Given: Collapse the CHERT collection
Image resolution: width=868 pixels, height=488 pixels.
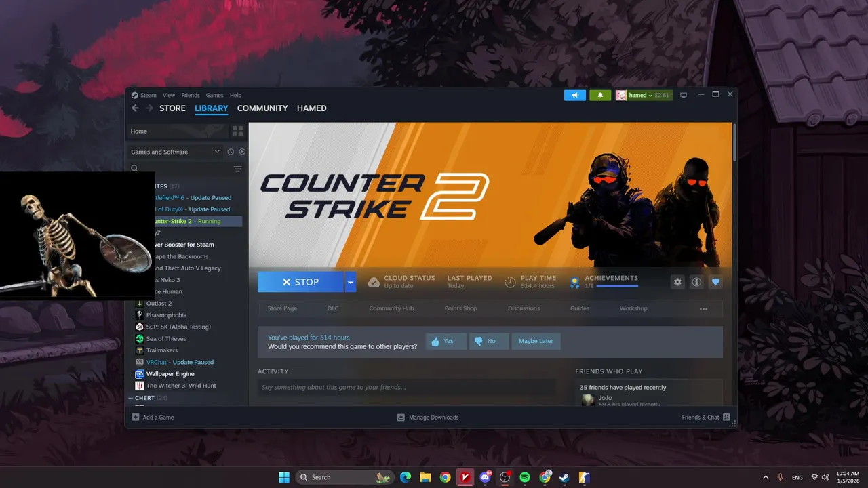Looking at the screenshot, I should click(131, 398).
